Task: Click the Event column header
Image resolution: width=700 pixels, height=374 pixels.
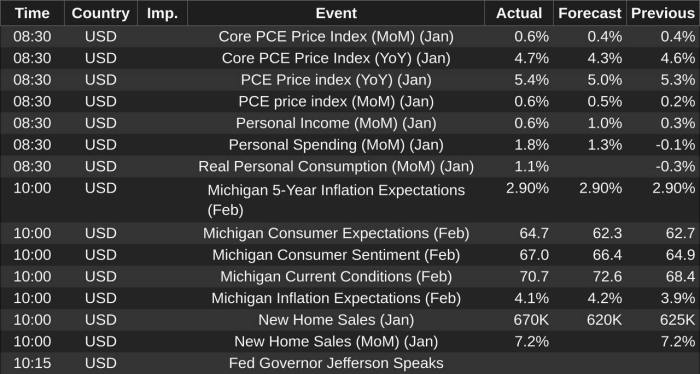Action: 336,13
